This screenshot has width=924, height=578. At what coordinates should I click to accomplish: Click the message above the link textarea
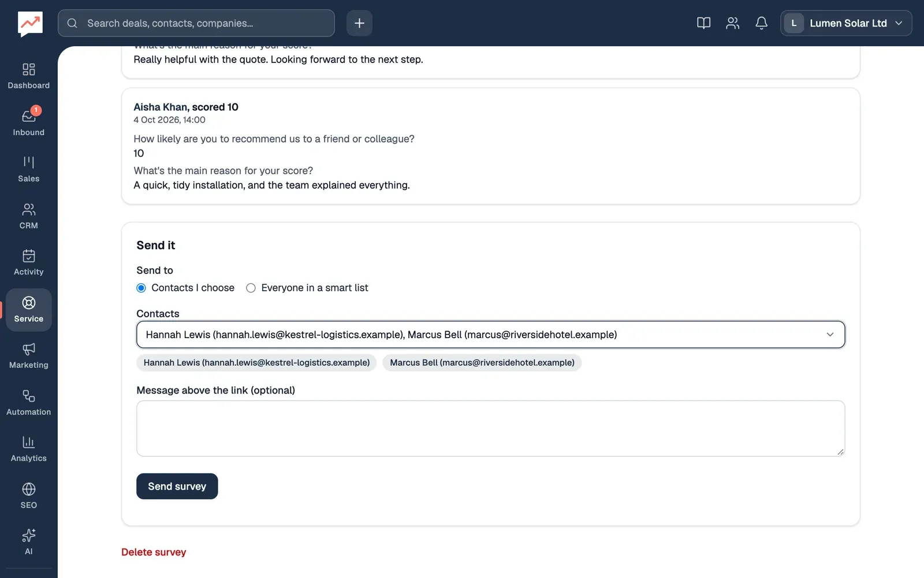coord(491,428)
